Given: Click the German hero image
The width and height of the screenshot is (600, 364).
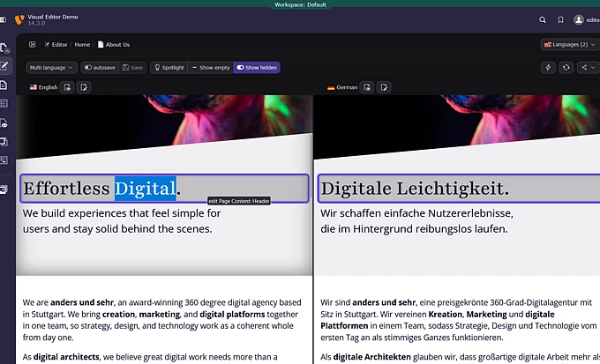Looking at the screenshot, I should coord(457,126).
